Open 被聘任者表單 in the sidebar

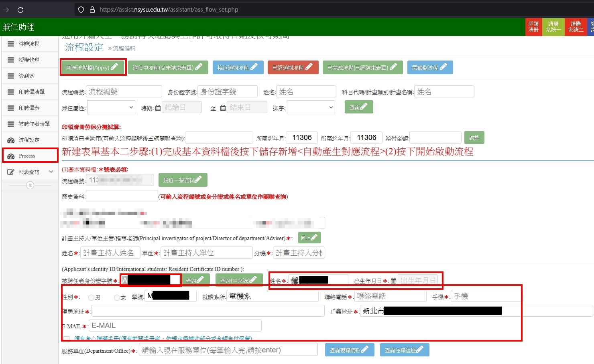click(x=30, y=124)
